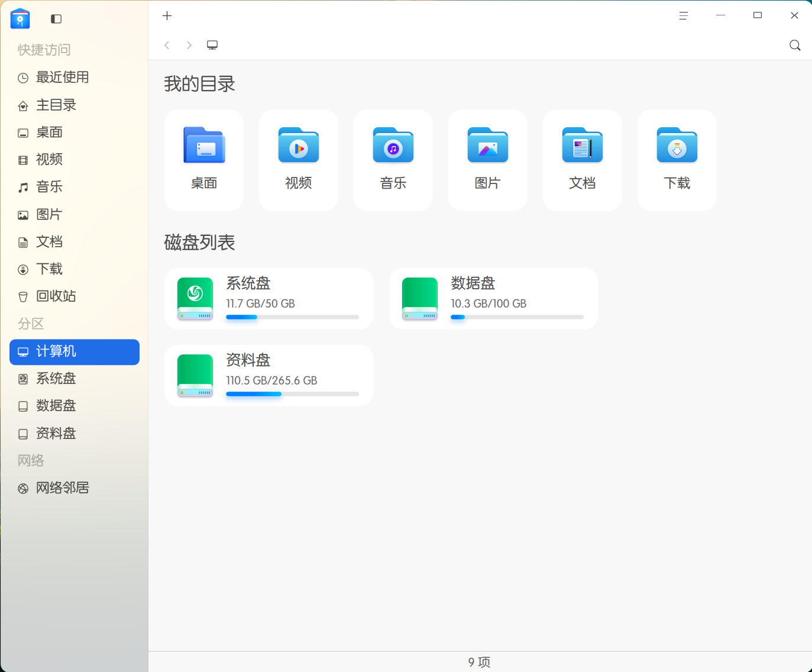Click the 110.5 GB/265.6 GB text
Viewport: 812px width, 672px height.
(271, 380)
